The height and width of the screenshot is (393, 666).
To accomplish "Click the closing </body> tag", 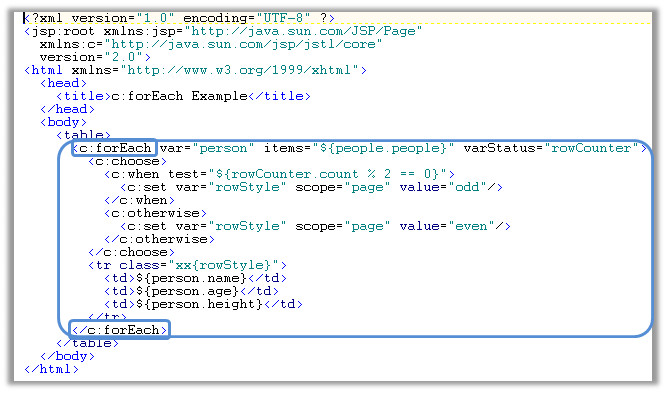I will pos(67,356).
